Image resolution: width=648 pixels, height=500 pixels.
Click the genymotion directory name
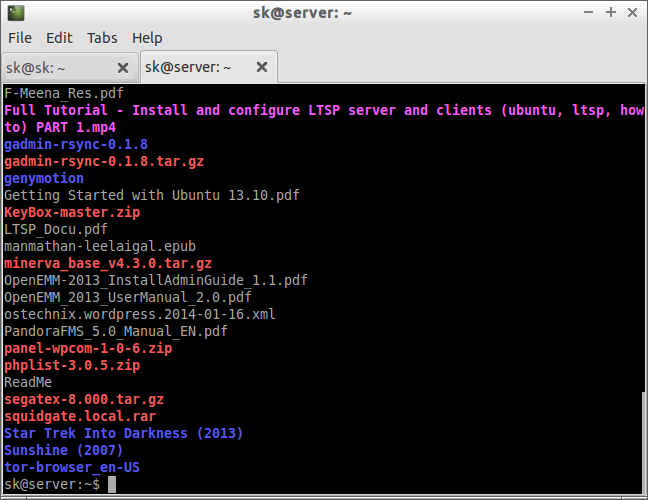(44, 179)
